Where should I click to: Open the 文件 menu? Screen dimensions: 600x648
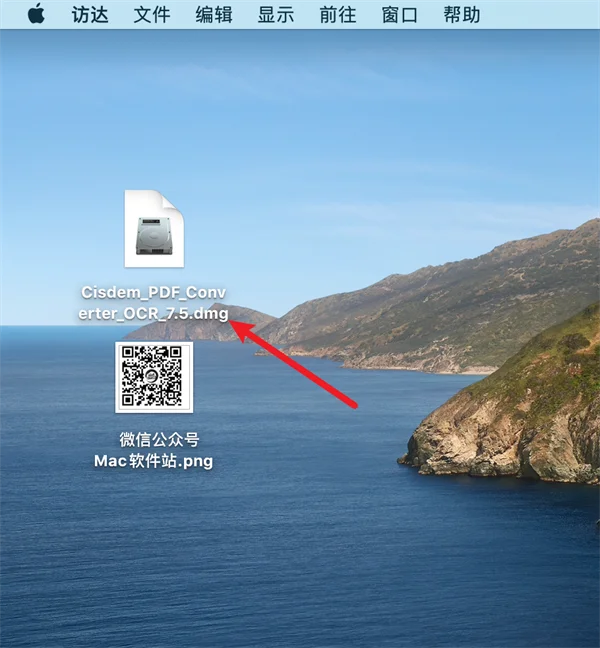[x=152, y=15]
